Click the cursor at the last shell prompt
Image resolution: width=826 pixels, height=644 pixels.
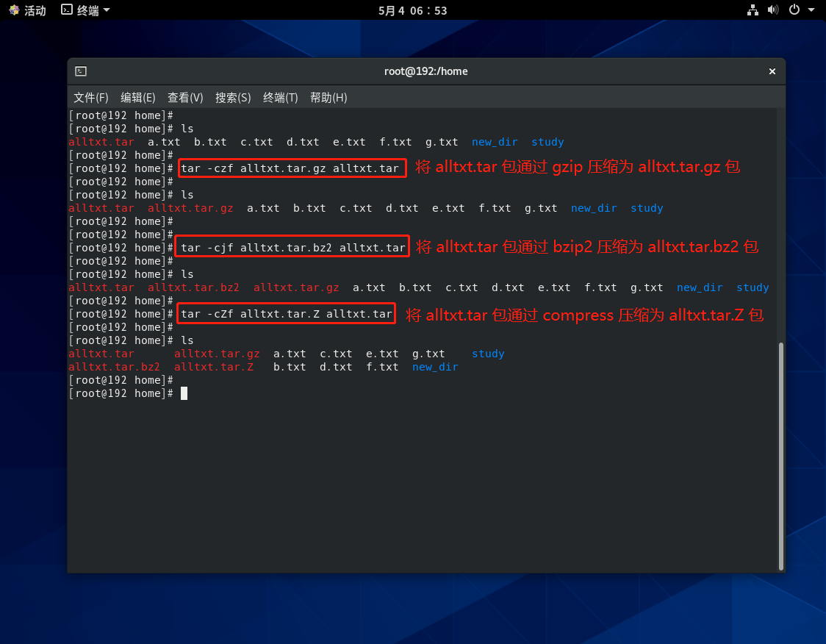click(x=184, y=393)
